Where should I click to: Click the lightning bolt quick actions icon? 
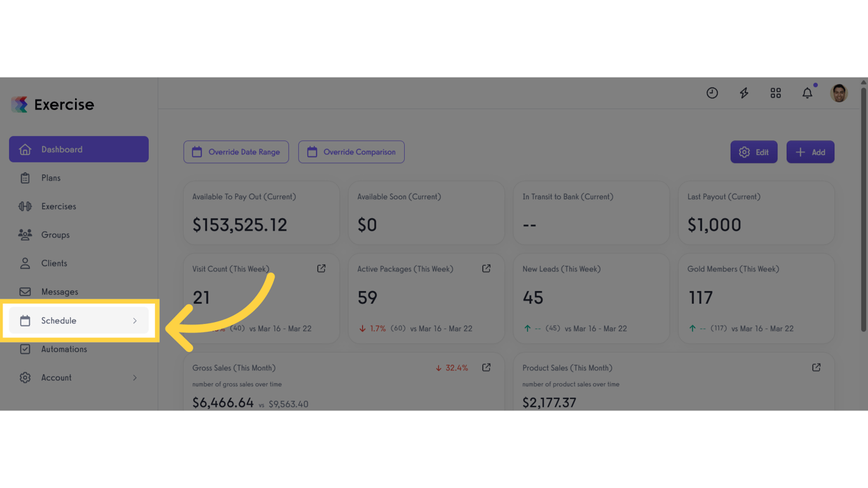point(744,93)
